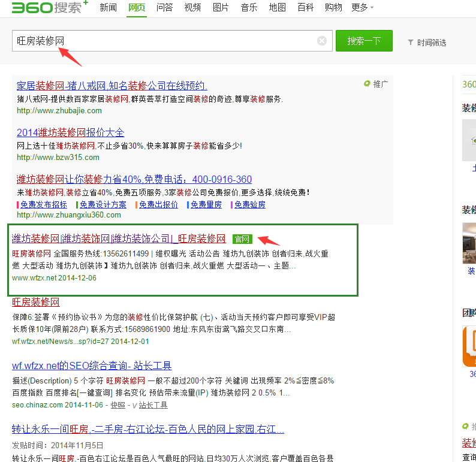The image size is (476, 462).
Task: Open the 时间筛选 time filter
Action: tap(427, 43)
